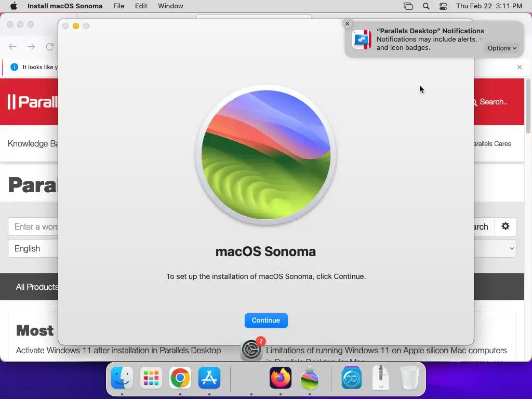Open Limitations of running Windows 11 article

(387, 350)
